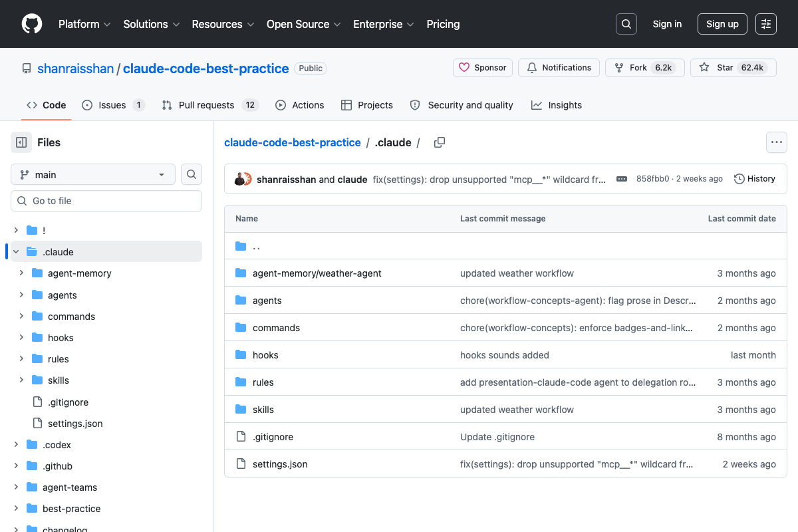798x532 pixels.
Task: Click the Notifications bell button
Action: pyautogui.click(x=559, y=68)
